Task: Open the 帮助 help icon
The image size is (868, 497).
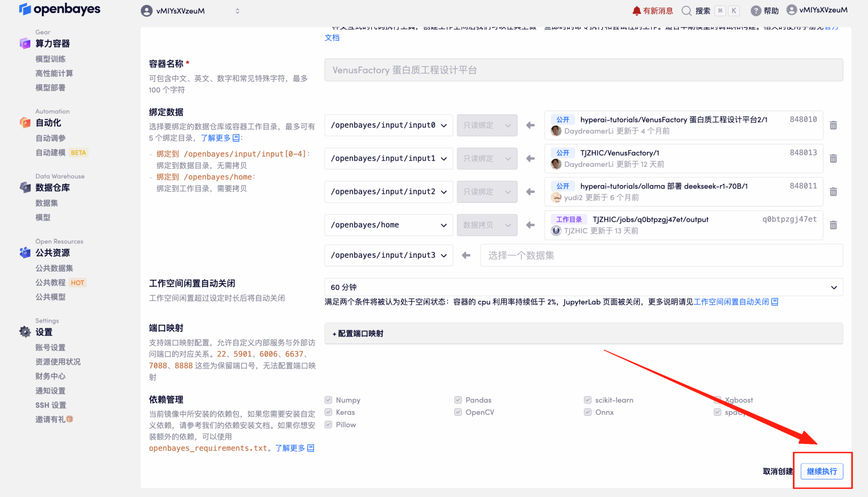Action: click(x=757, y=11)
